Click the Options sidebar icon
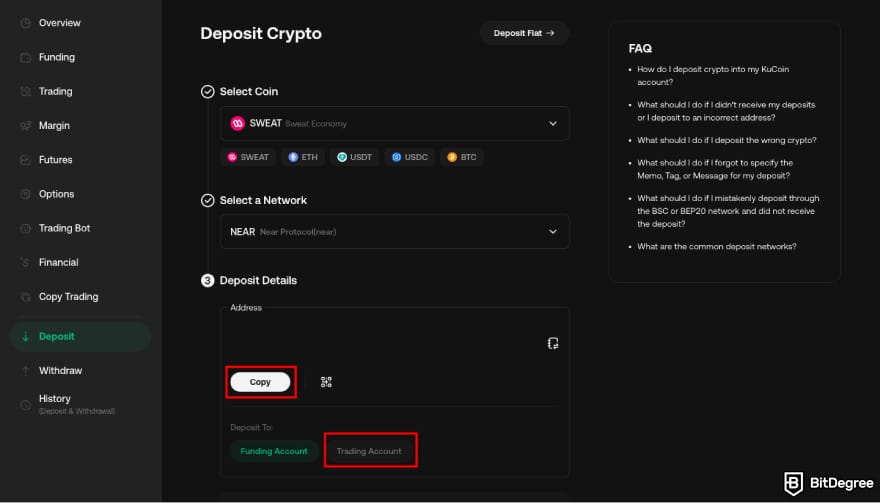 26,194
